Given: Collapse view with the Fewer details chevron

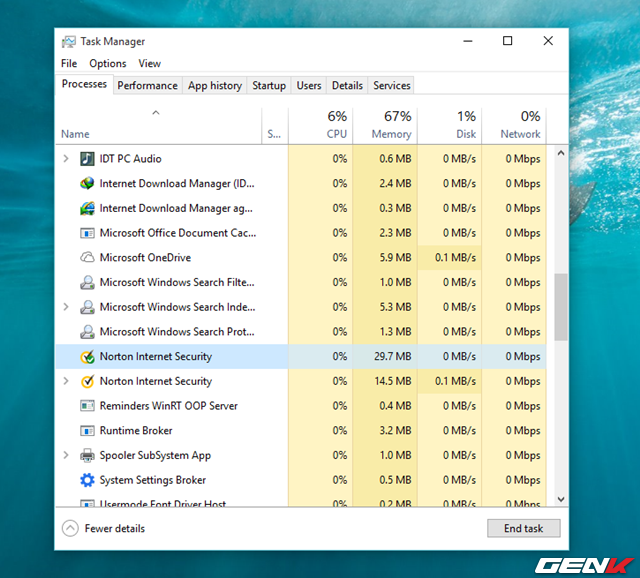Looking at the screenshot, I should (x=70, y=528).
